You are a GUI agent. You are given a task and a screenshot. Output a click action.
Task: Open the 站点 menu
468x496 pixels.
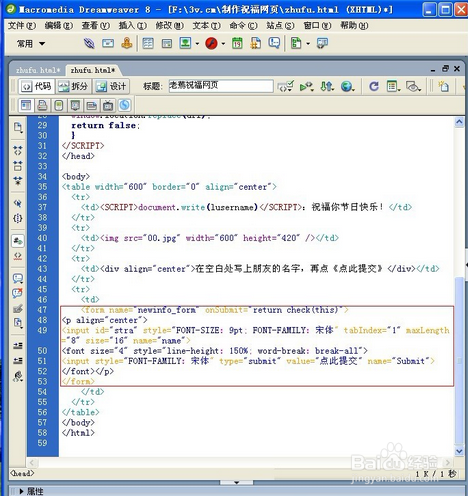pos(280,26)
